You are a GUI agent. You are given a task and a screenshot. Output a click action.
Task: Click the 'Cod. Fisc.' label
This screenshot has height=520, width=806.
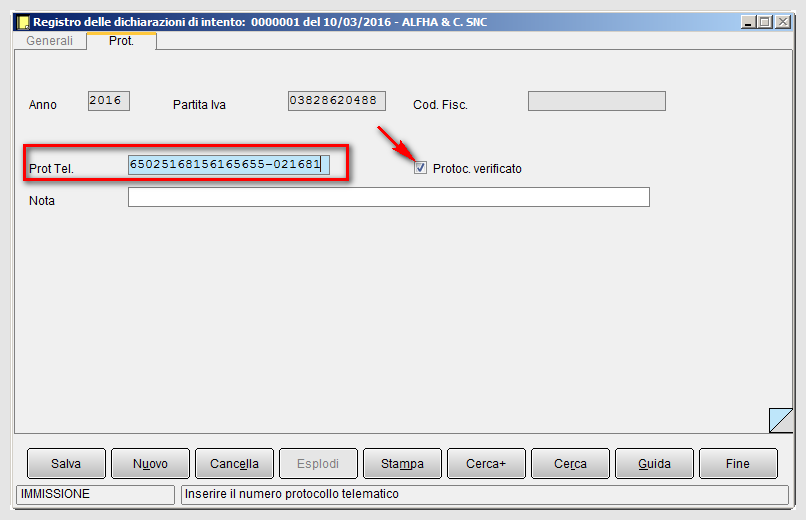441,105
